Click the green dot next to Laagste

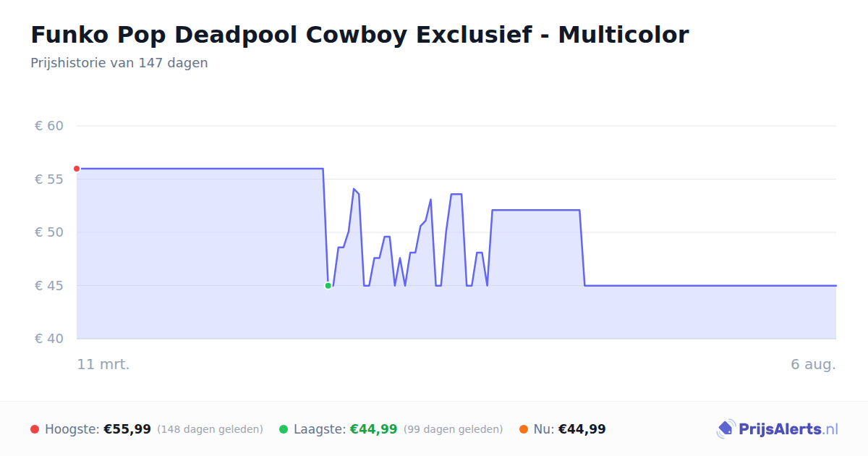pyautogui.click(x=284, y=429)
